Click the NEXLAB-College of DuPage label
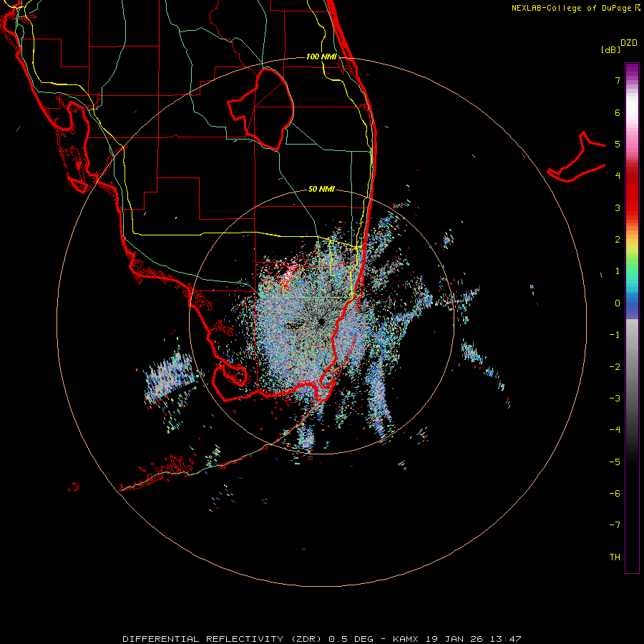The width and height of the screenshot is (644, 644). click(571, 8)
